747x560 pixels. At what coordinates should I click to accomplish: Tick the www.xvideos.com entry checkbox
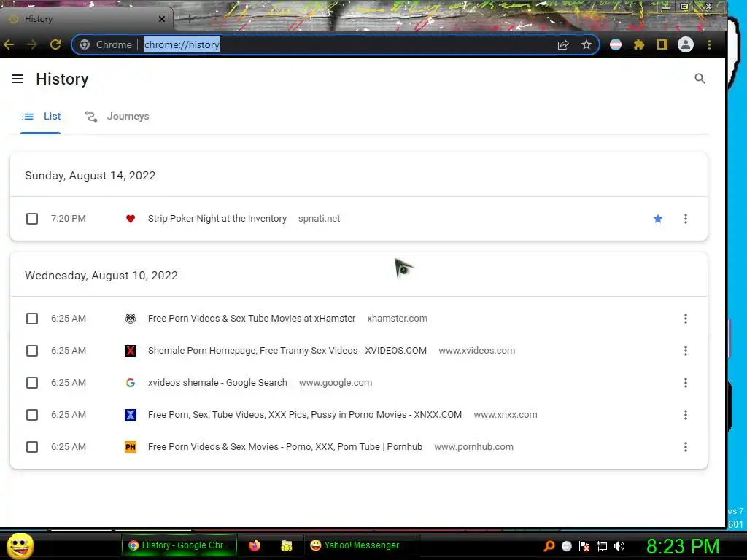tap(32, 351)
